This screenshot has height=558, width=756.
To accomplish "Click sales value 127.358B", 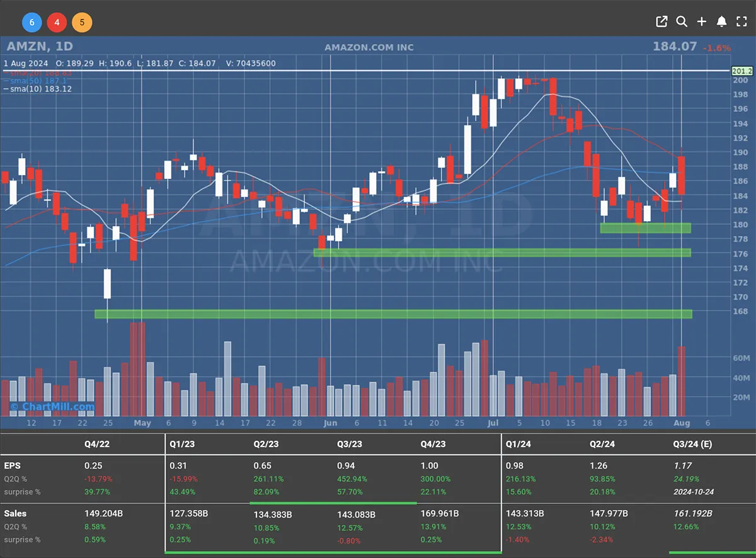I will [x=189, y=513].
